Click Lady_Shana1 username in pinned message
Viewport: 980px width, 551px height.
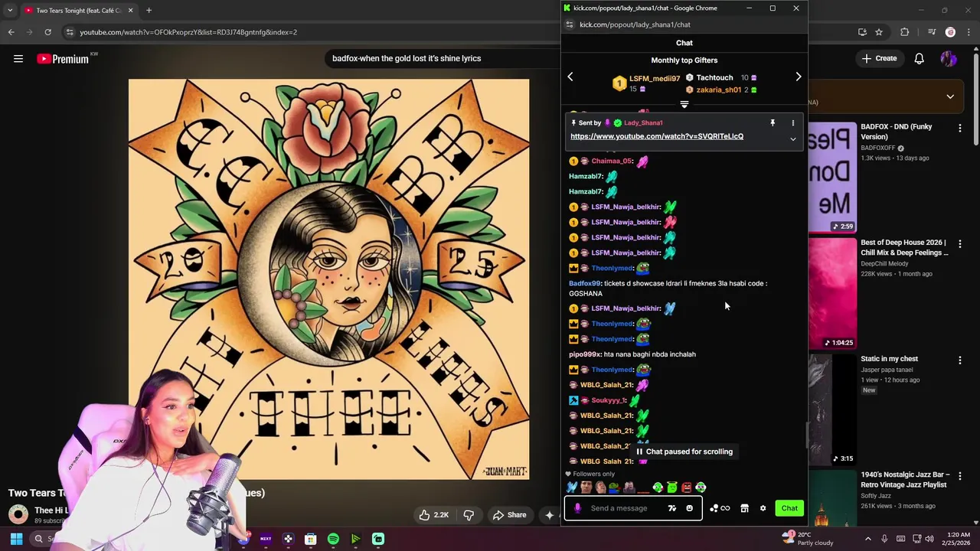pos(643,122)
